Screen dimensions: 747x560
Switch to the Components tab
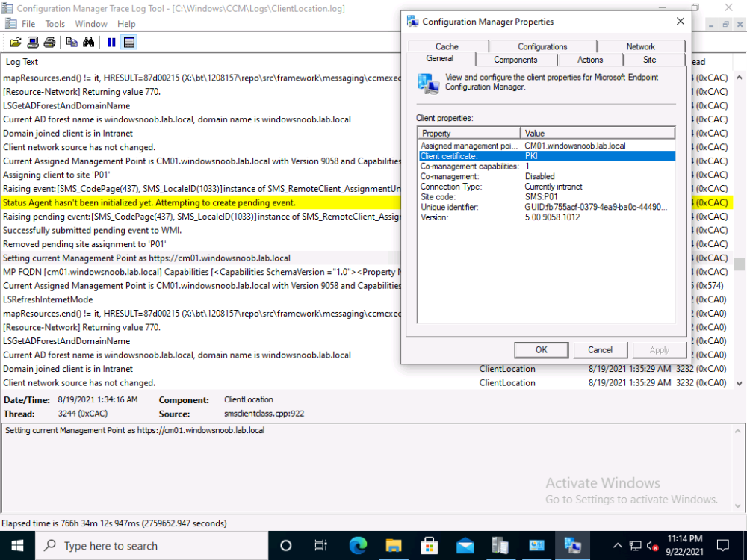(515, 60)
